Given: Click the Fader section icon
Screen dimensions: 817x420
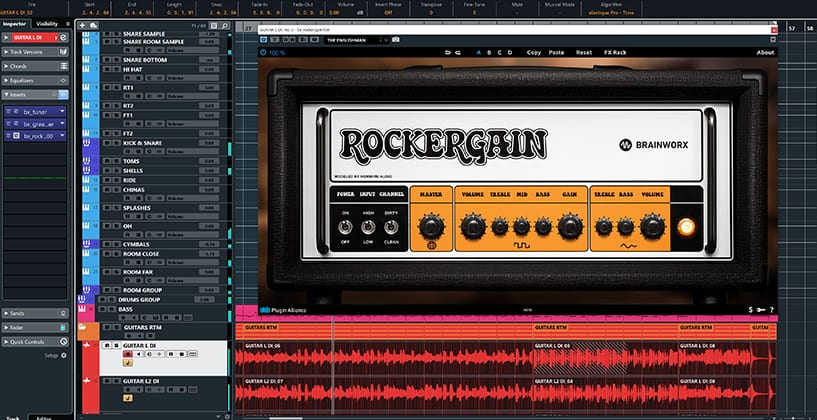Looking at the screenshot, I should [x=63, y=328].
